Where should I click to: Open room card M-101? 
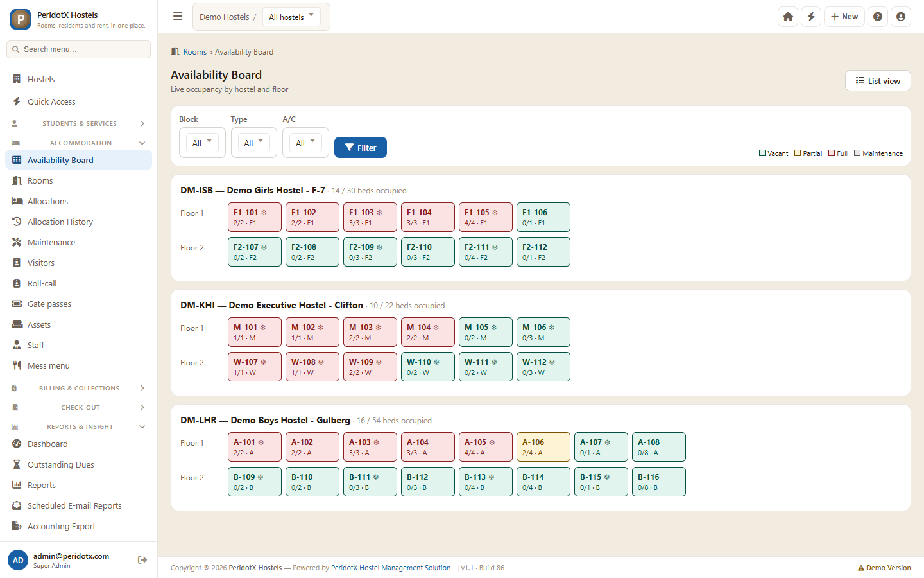[255, 332]
